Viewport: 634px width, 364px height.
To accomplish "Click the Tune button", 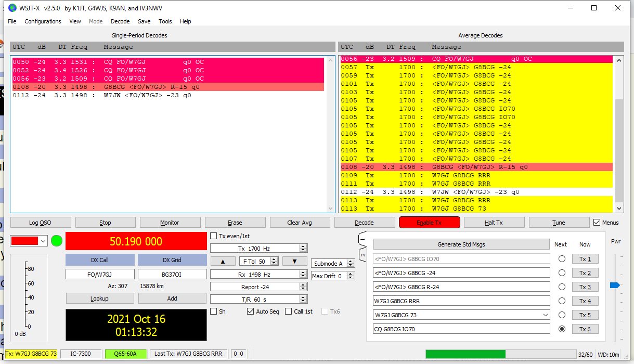I will pos(559,223).
